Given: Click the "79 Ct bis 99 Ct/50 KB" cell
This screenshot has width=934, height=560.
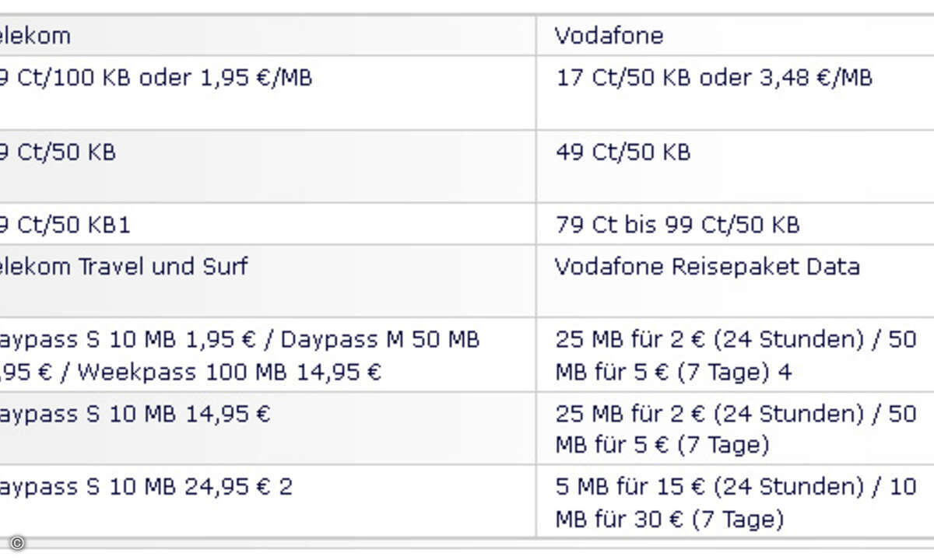Looking at the screenshot, I should 677,225.
